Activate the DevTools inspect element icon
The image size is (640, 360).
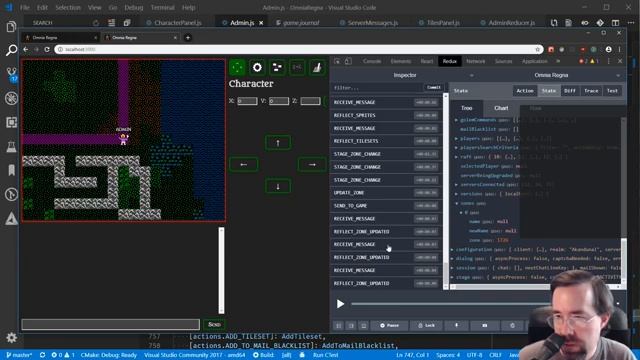(x=337, y=61)
